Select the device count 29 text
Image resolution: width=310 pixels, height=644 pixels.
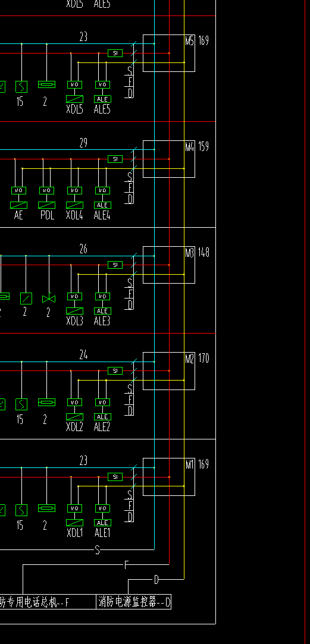tap(83, 143)
